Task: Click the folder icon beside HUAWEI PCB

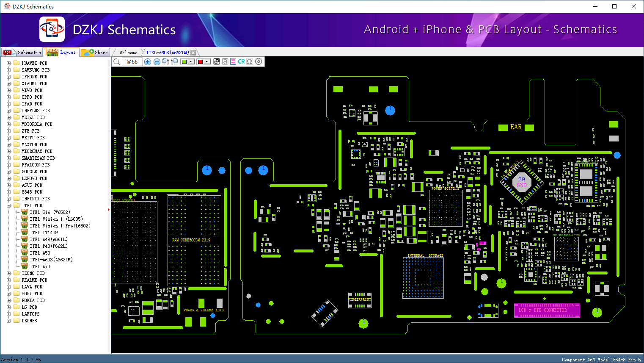Action: click(17, 63)
